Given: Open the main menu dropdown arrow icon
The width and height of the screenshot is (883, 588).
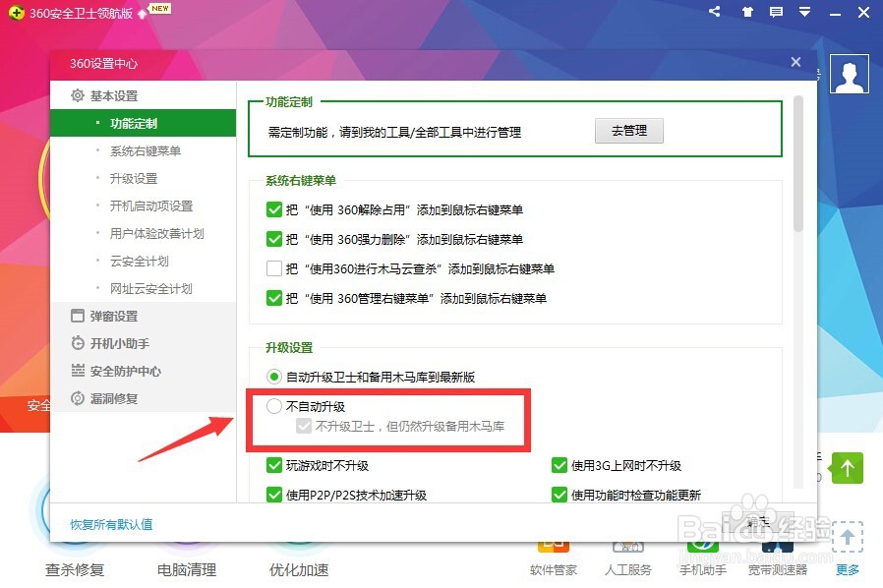Looking at the screenshot, I should click(804, 11).
